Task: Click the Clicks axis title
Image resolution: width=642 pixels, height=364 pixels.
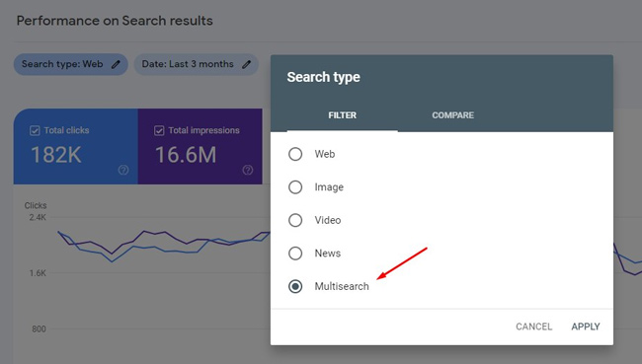Action: [36, 205]
